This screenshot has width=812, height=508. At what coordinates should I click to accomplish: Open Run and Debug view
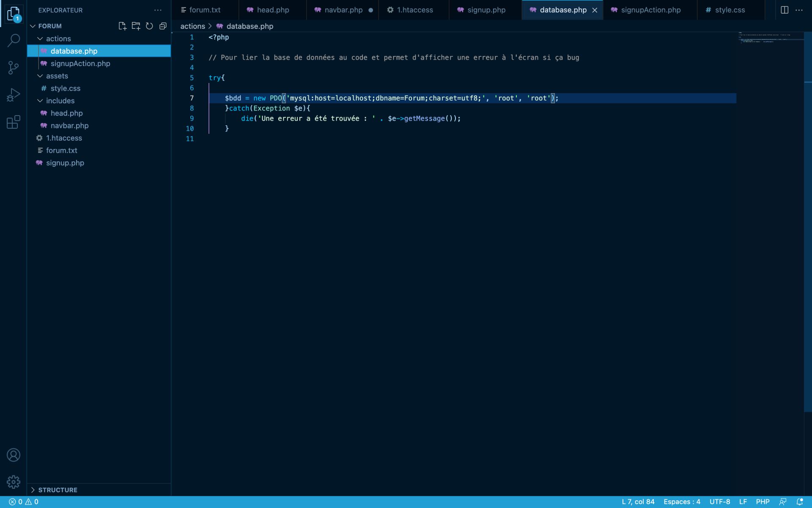pos(14,95)
